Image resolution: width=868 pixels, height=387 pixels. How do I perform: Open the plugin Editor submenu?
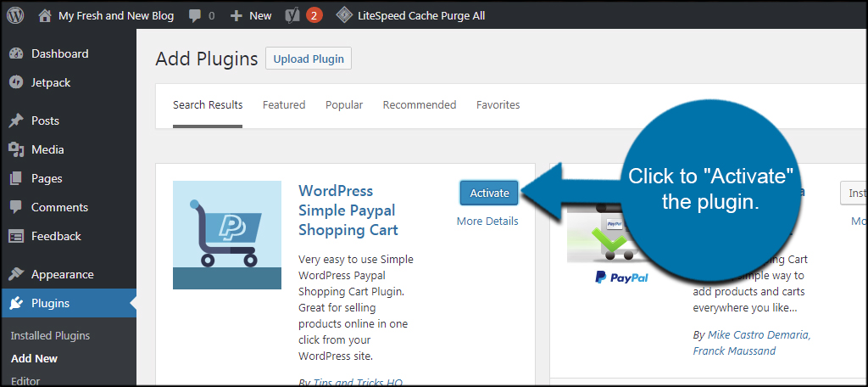click(x=25, y=381)
